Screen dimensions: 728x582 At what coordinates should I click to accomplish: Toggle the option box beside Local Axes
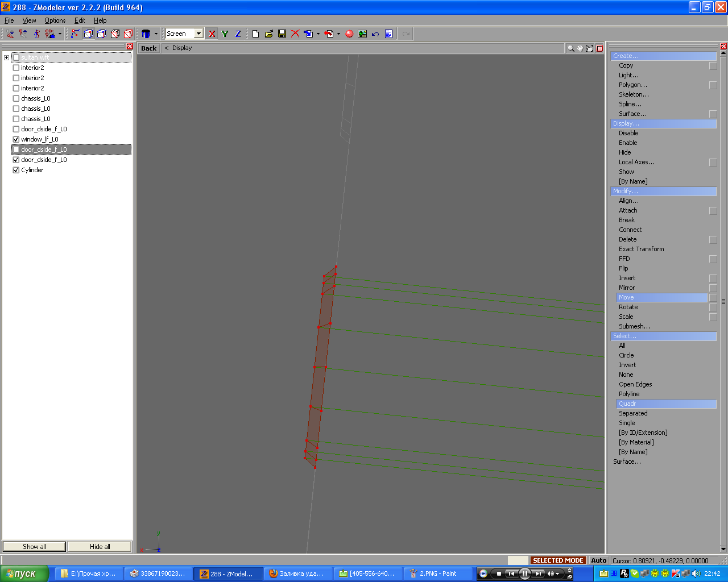point(713,163)
